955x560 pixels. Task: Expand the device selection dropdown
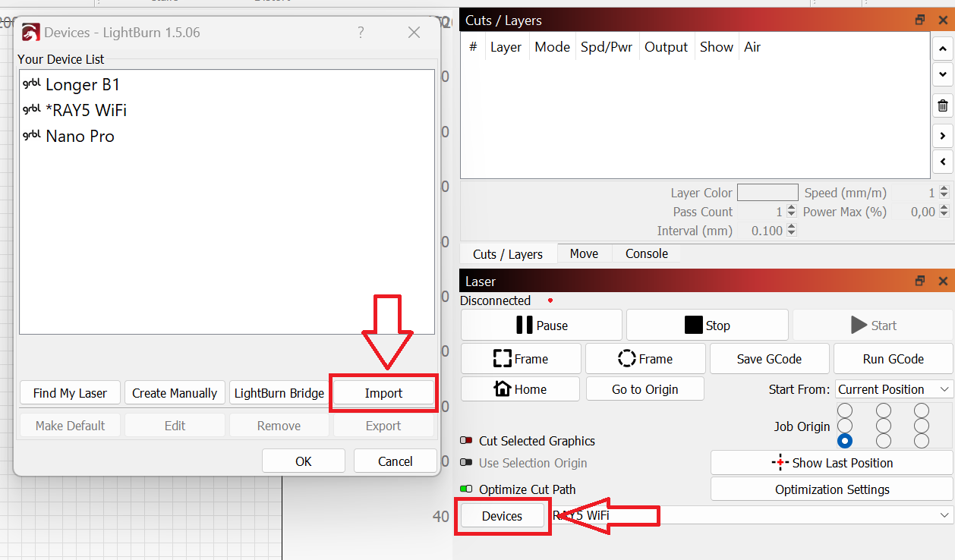(x=944, y=515)
